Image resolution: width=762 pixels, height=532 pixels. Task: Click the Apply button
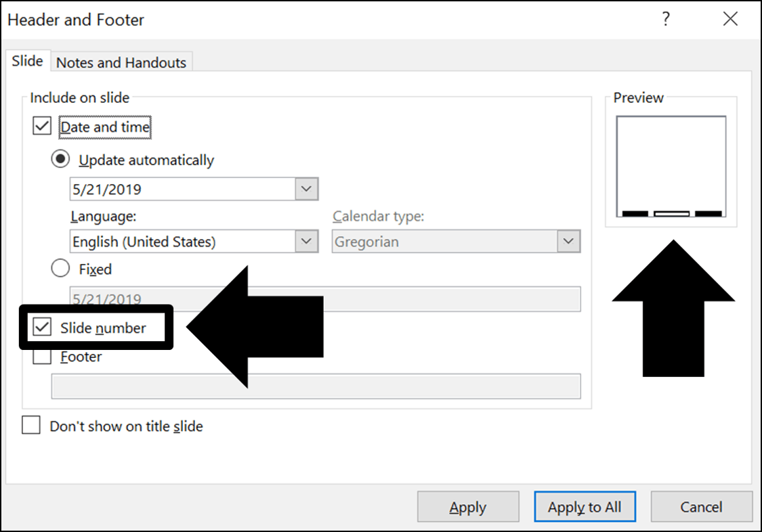point(468,506)
